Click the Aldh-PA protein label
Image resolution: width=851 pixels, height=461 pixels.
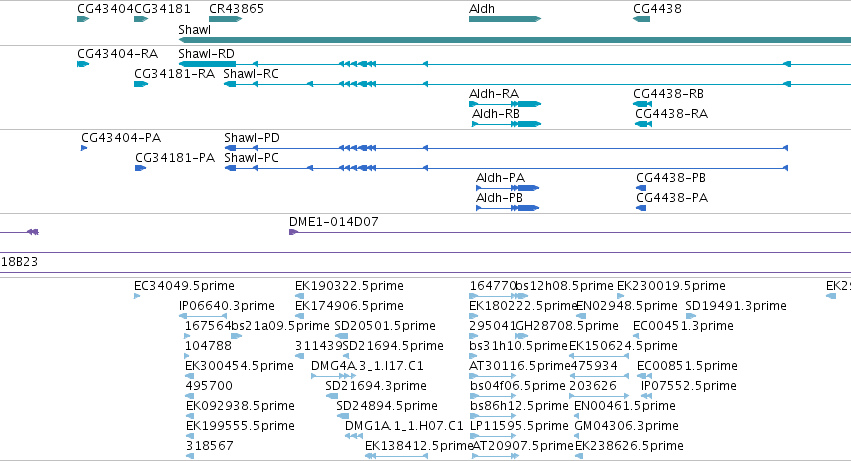(x=500, y=178)
